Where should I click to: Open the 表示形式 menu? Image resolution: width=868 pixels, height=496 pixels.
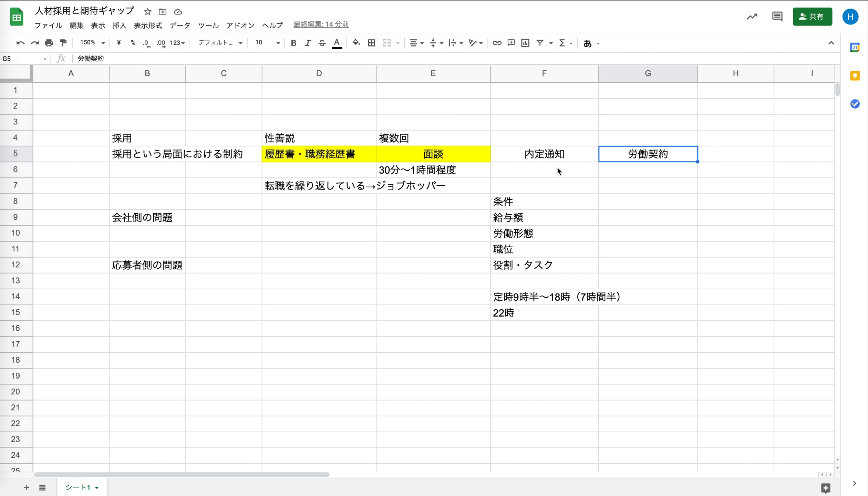pos(148,25)
